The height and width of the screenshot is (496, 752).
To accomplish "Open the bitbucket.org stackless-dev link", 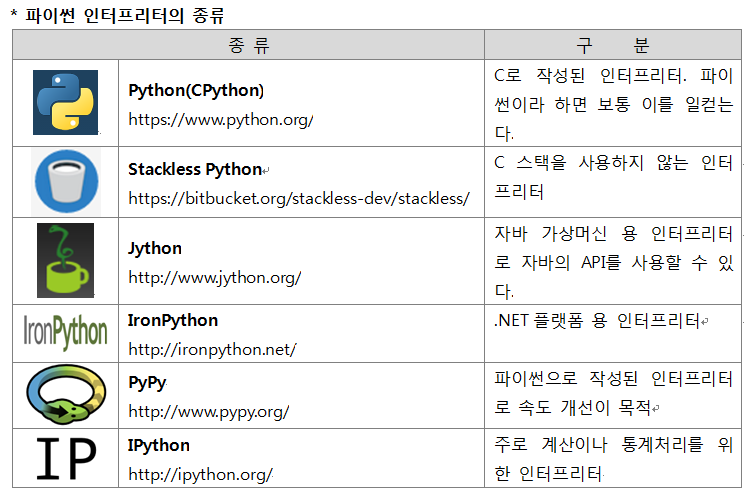I will (x=299, y=198).
